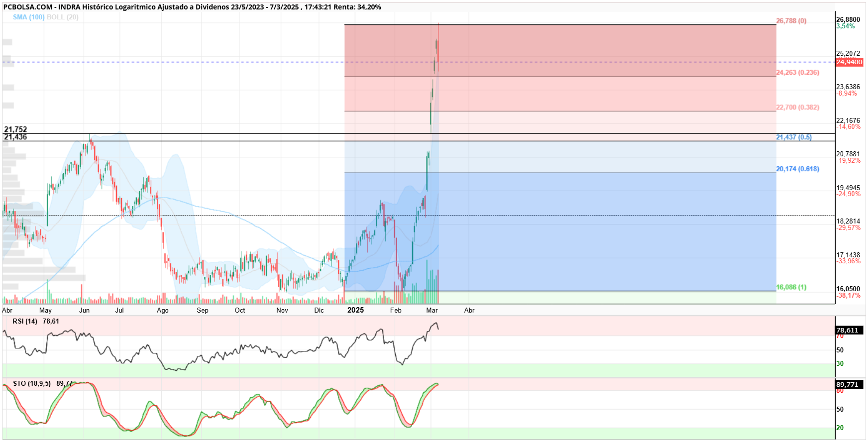Select the 21,752 horizontal line label
868x442 pixels.
[15, 129]
